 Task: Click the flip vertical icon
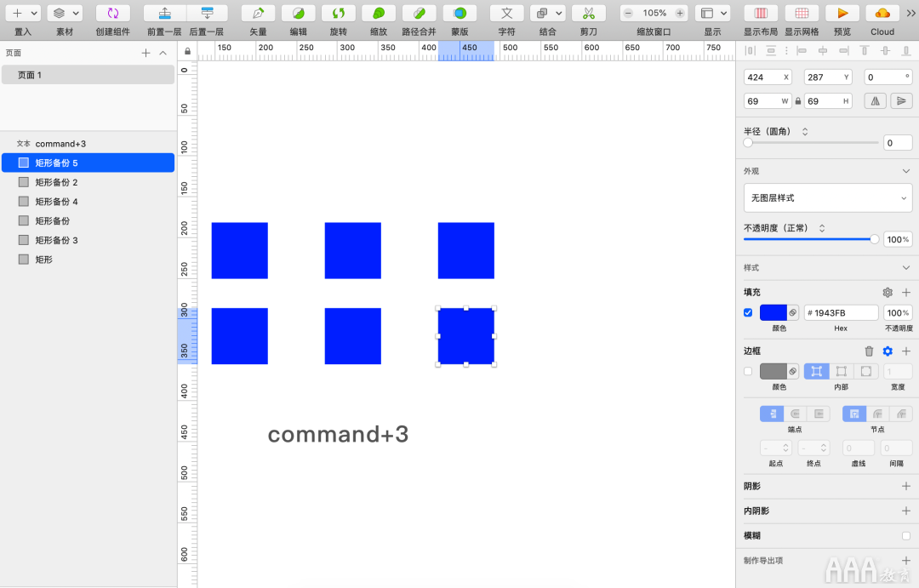point(901,100)
